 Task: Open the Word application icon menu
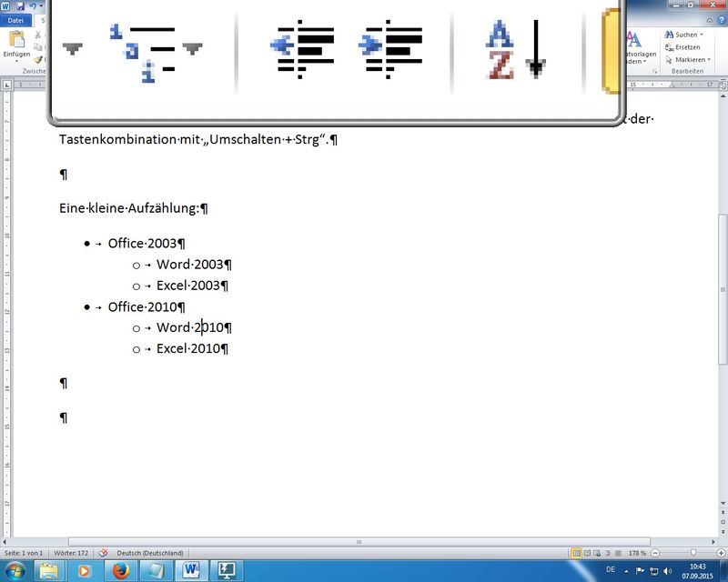click(x=6, y=6)
